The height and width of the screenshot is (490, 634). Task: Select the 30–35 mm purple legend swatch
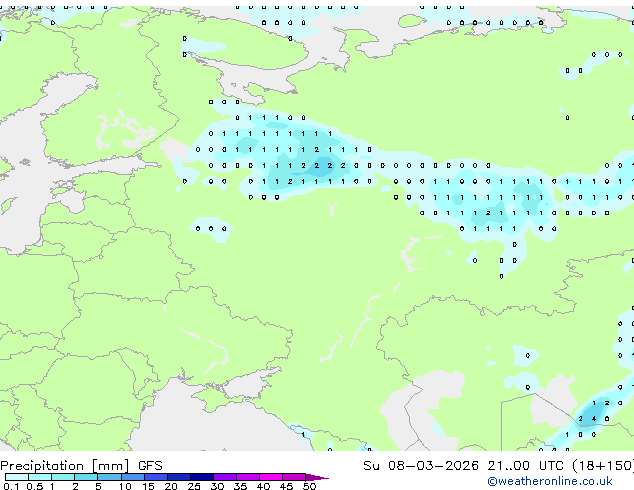pyautogui.click(x=225, y=477)
